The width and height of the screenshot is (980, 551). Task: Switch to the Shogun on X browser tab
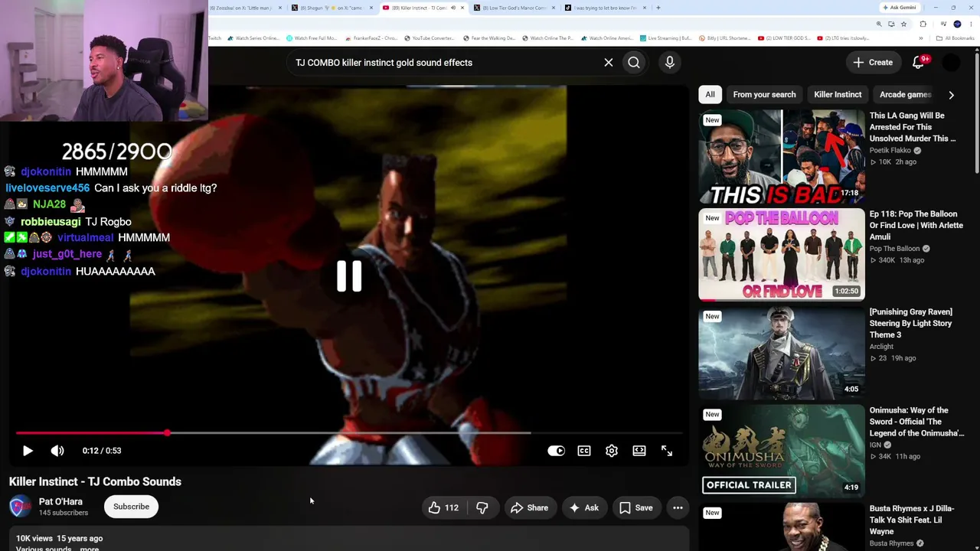coord(334,8)
